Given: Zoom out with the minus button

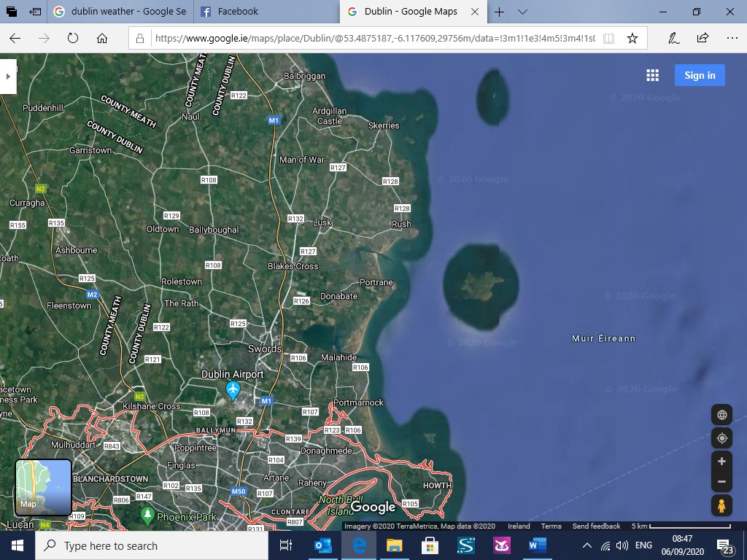Looking at the screenshot, I should click(721, 481).
